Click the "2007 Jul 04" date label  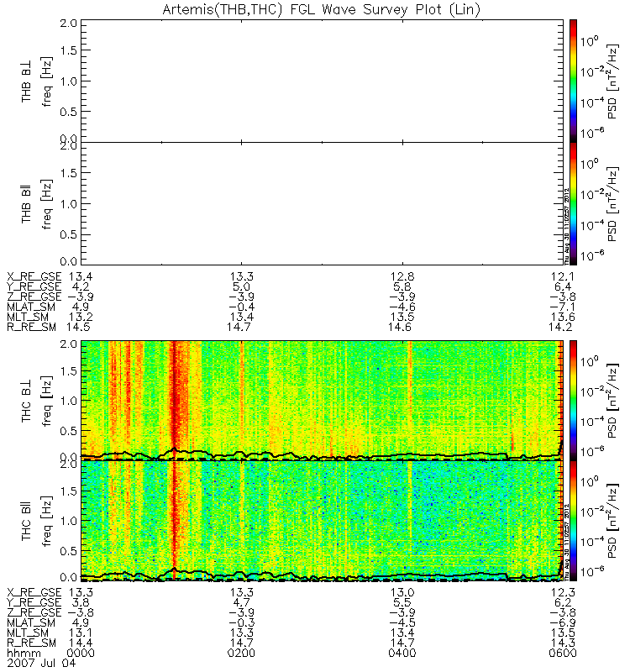tap(41, 663)
